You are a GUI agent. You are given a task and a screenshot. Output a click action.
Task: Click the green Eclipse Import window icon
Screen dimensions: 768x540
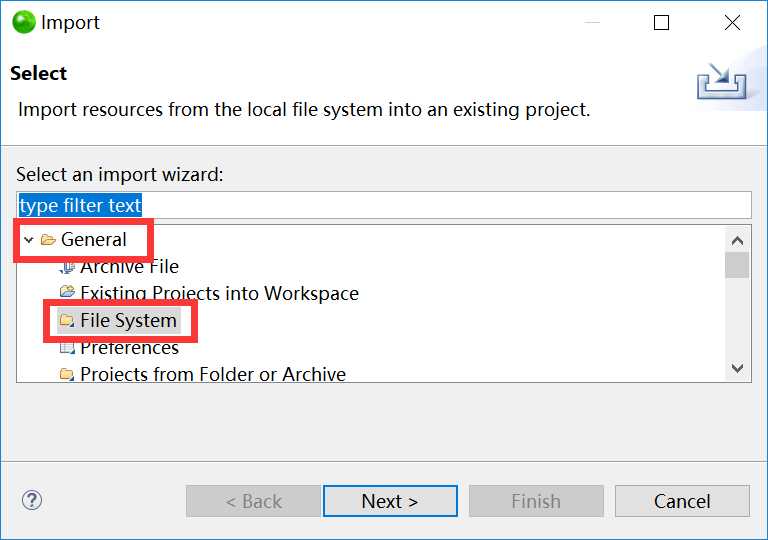(24, 22)
